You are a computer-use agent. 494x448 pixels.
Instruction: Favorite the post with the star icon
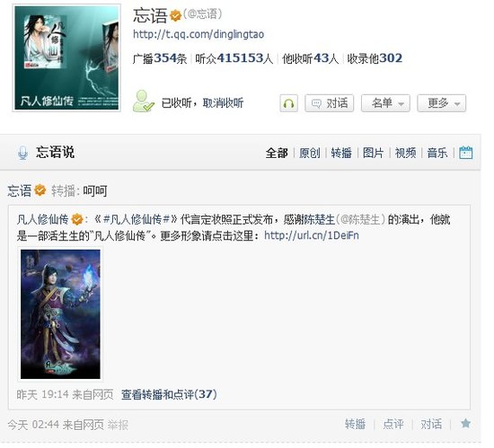pos(465,424)
